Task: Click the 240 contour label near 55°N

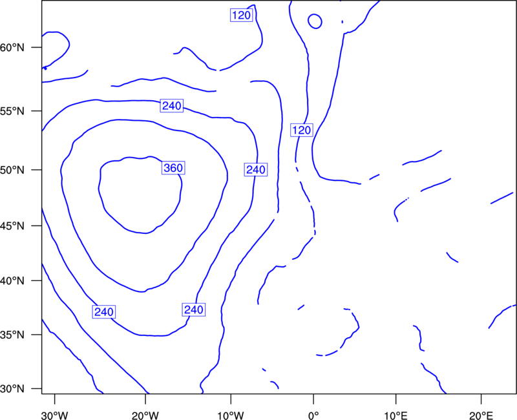Action: 172,105
